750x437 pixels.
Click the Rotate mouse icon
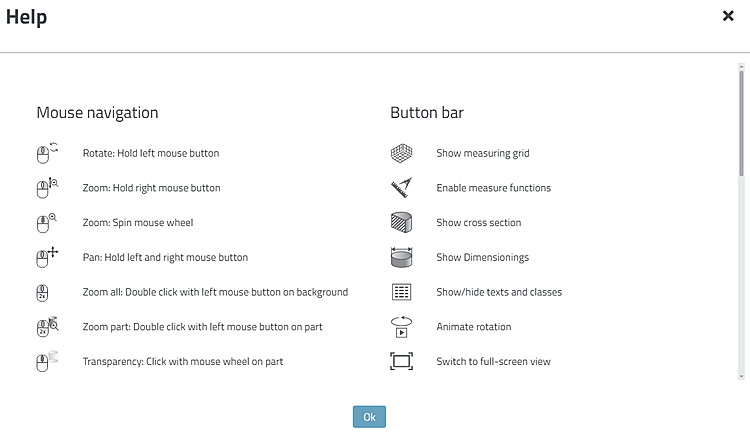coord(47,153)
